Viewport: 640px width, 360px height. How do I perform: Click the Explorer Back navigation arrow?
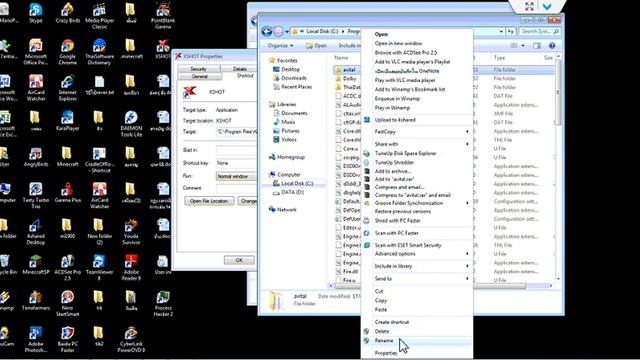267,31
